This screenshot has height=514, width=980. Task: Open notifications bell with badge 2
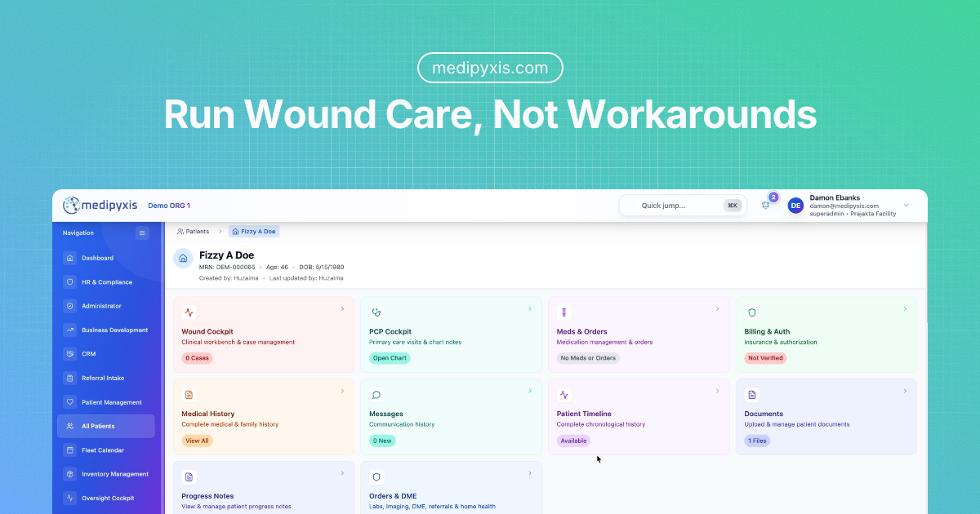(766, 205)
